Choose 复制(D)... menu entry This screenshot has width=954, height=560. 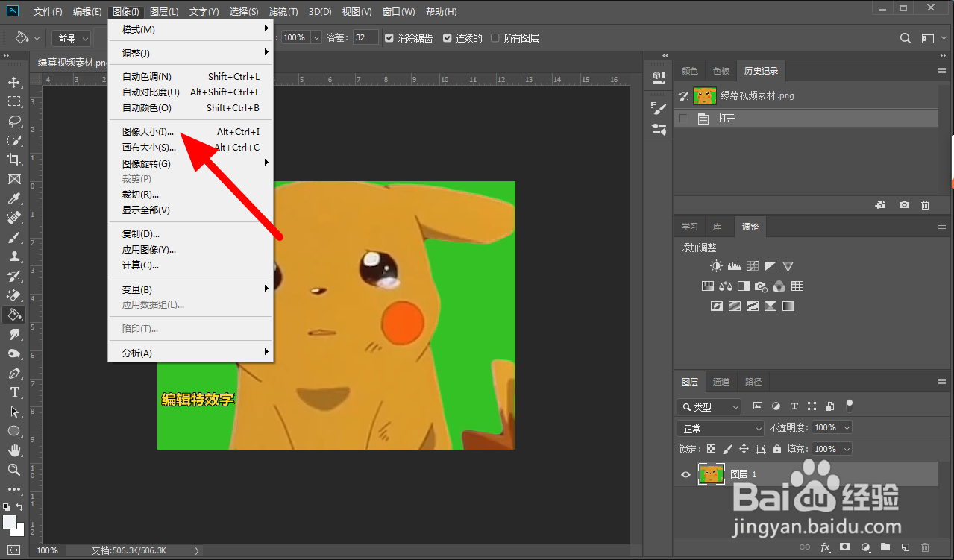point(191,233)
